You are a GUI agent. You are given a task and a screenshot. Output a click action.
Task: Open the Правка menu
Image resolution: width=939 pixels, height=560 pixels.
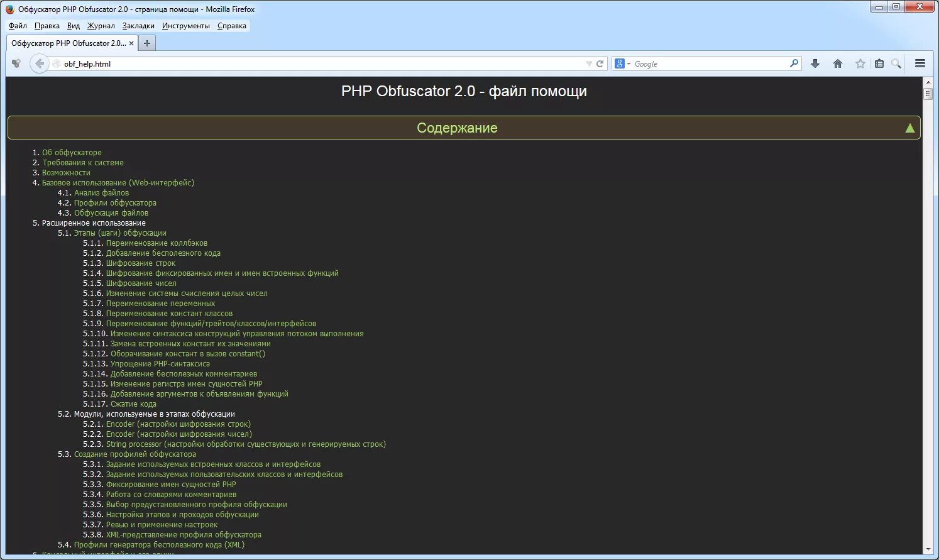[x=47, y=26]
